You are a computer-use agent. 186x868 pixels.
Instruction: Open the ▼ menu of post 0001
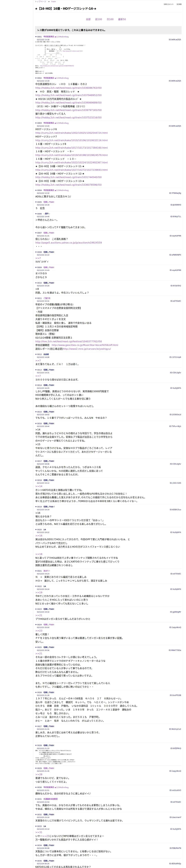36,37
